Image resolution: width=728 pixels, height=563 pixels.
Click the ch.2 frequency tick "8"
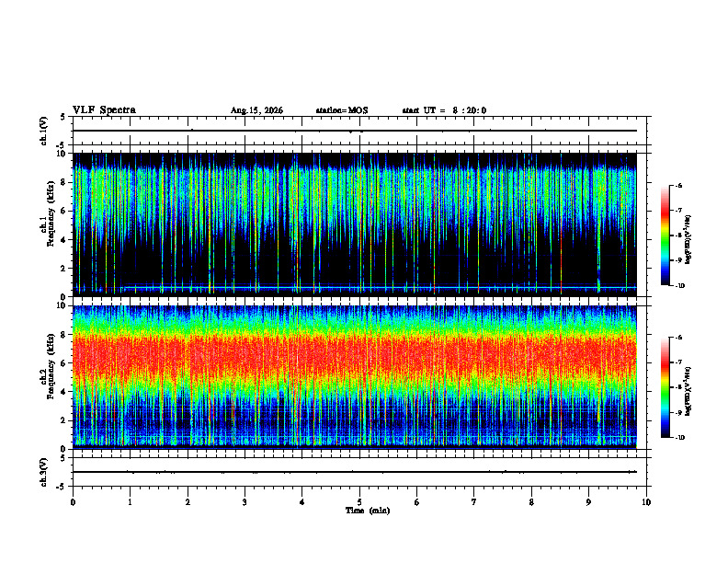64,335
